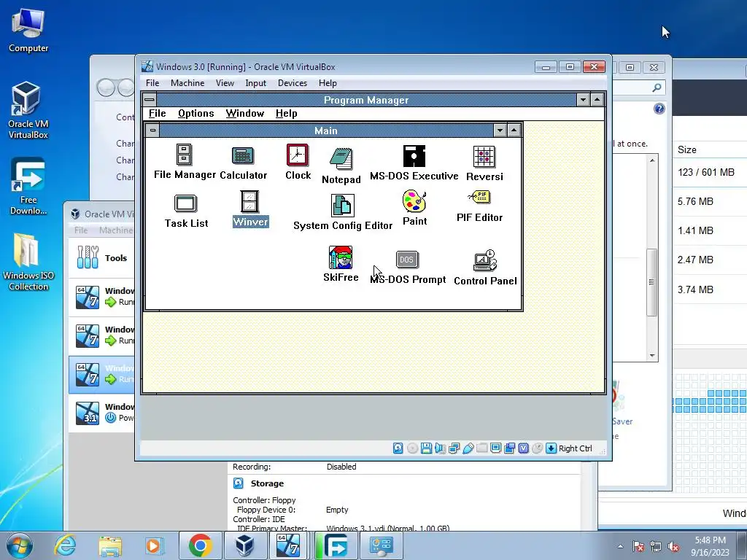This screenshot has height=560, width=747.
Task: Click the audio status icon
Action: 440,448
